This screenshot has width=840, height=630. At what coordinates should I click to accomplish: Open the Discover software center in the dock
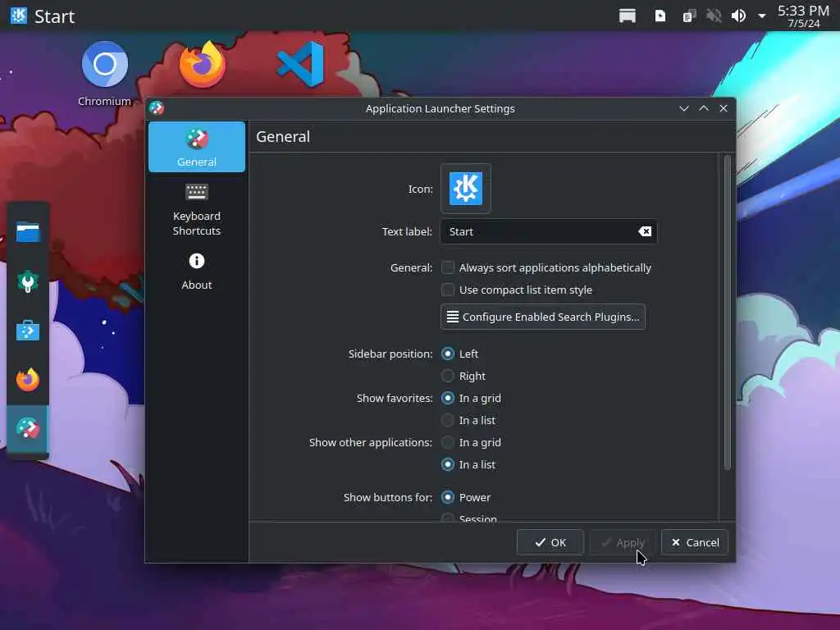[28, 331]
